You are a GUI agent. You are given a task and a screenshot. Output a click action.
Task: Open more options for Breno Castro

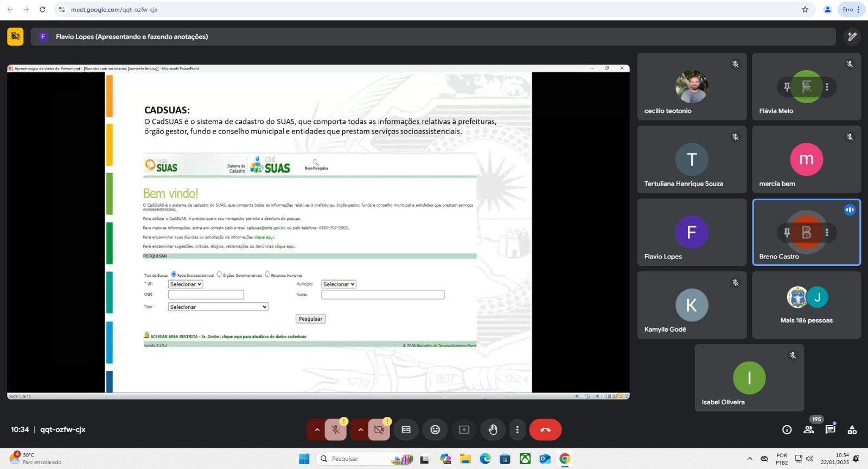pos(827,233)
